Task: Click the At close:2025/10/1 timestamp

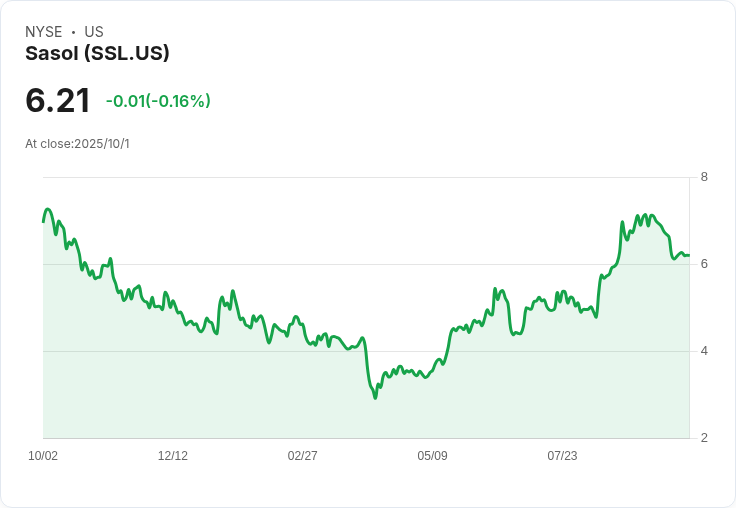Action: [x=77, y=143]
